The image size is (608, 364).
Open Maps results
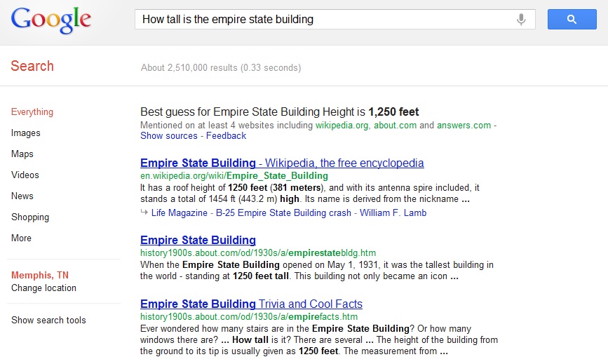click(22, 154)
